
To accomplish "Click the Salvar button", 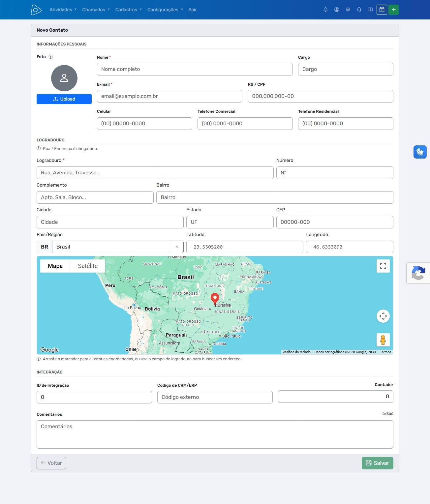I will coord(378,463).
